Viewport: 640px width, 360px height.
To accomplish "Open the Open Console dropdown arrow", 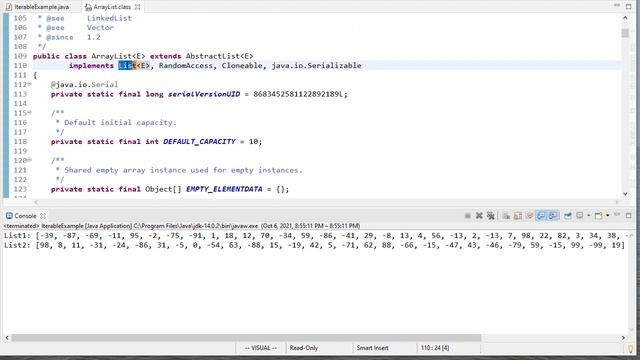I will 608,216.
